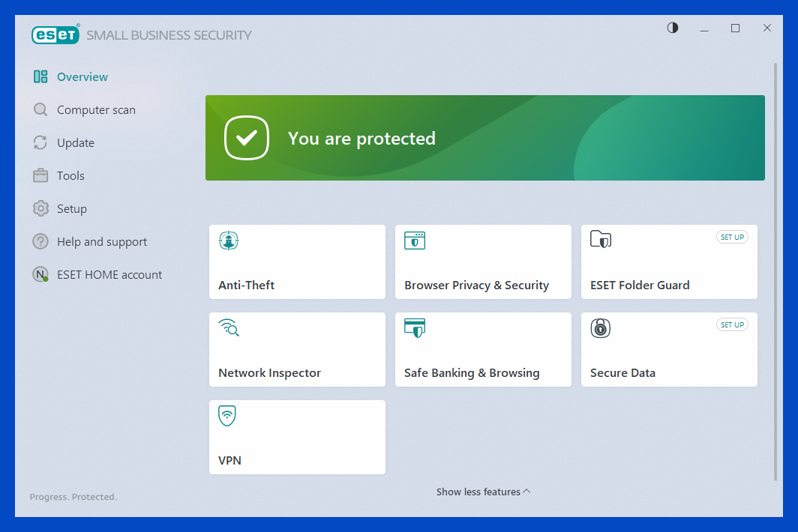
Task: Open the Anti-Theft tile label
Action: click(x=246, y=285)
